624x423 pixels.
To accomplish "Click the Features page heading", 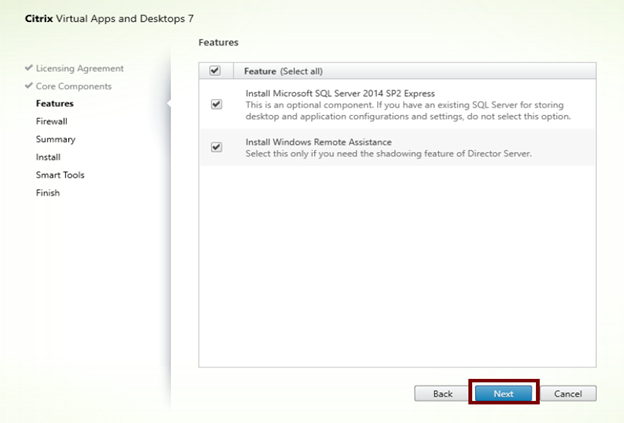I will tap(218, 43).
